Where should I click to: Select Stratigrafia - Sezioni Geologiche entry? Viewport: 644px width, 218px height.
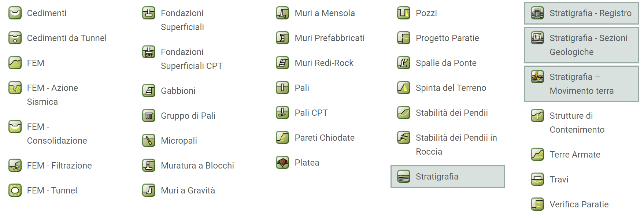(x=581, y=45)
